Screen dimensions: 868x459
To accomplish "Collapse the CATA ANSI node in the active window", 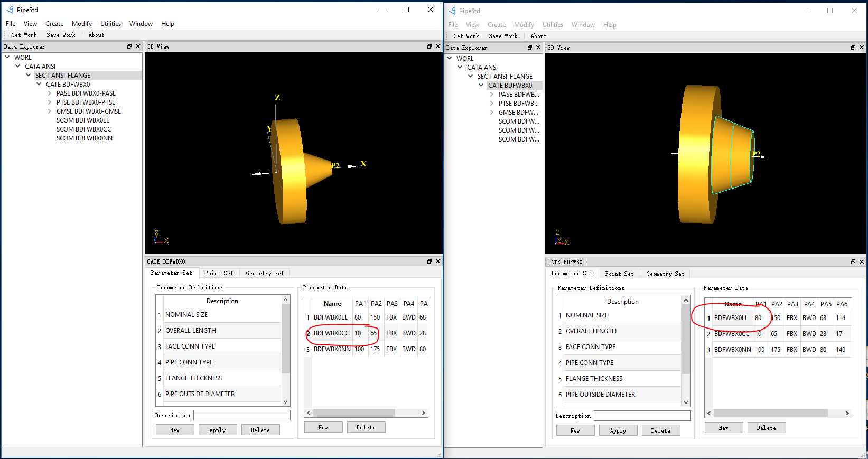I will point(18,66).
